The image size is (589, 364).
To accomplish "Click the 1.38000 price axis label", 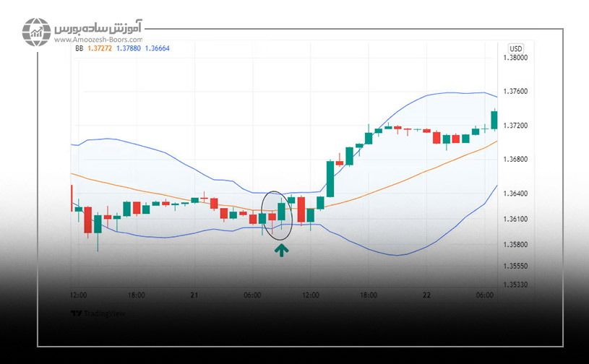I will click(x=514, y=58).
